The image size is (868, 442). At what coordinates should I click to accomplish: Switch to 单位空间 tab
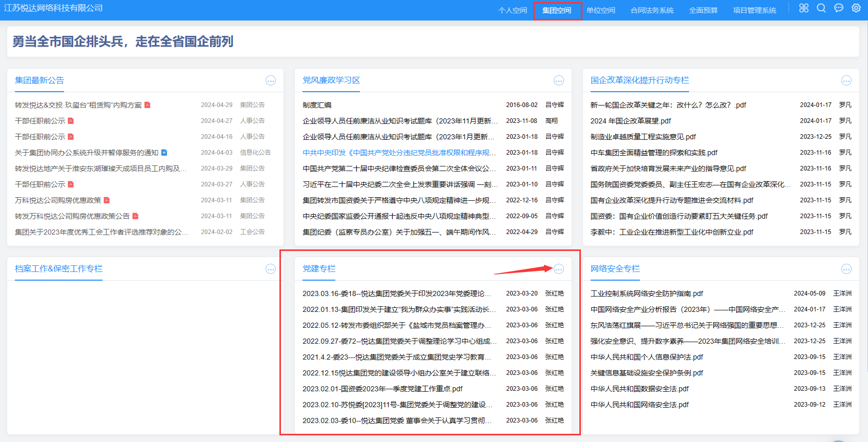click(600, 10)
